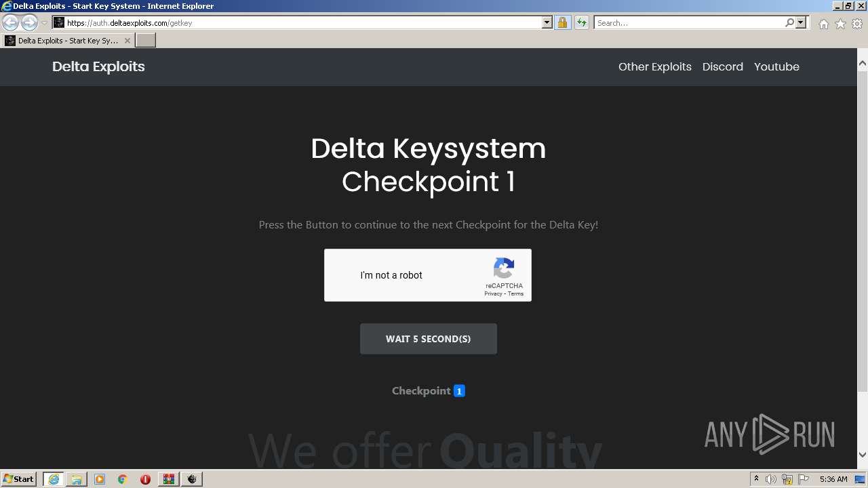Click the reCAPTCHA logo icon
Image resolution: width=868 pixels, height=488 pixels.
[x=504, y=268]
